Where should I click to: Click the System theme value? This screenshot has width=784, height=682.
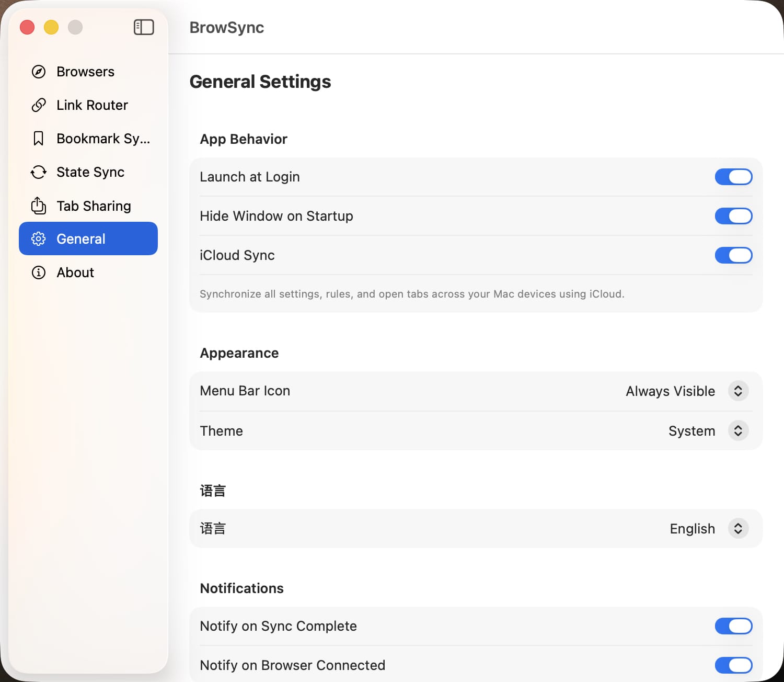692,431
